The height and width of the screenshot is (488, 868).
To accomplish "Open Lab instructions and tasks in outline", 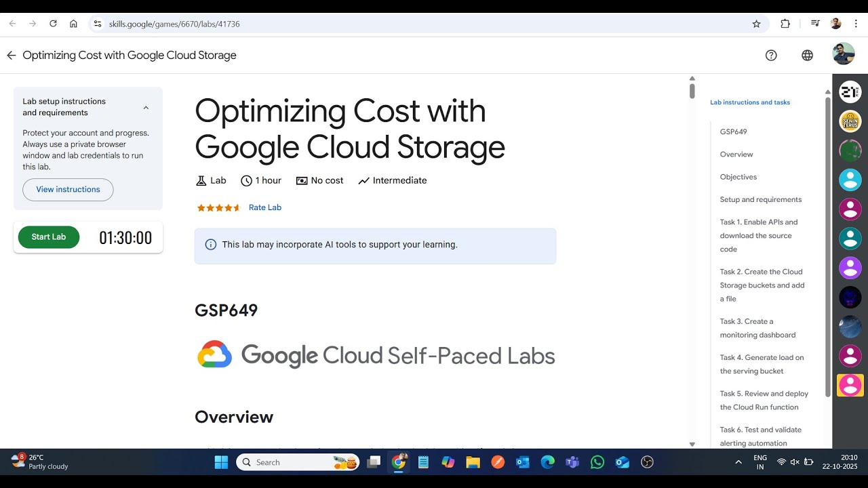I will tap(750, 102).
